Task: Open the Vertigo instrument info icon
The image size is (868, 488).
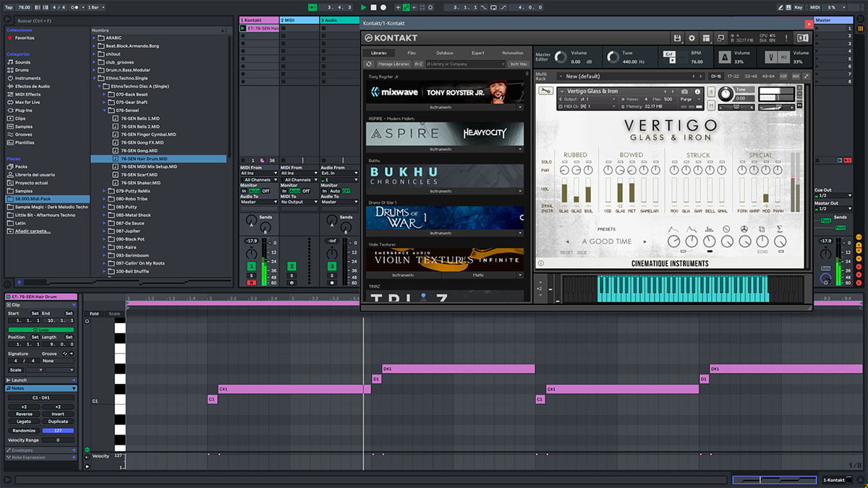Action: (697, 91)
